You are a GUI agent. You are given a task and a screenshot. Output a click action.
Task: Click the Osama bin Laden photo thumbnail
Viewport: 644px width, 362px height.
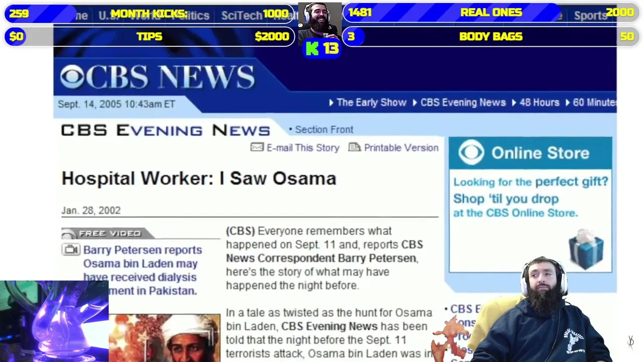click(x=165, y=338)
